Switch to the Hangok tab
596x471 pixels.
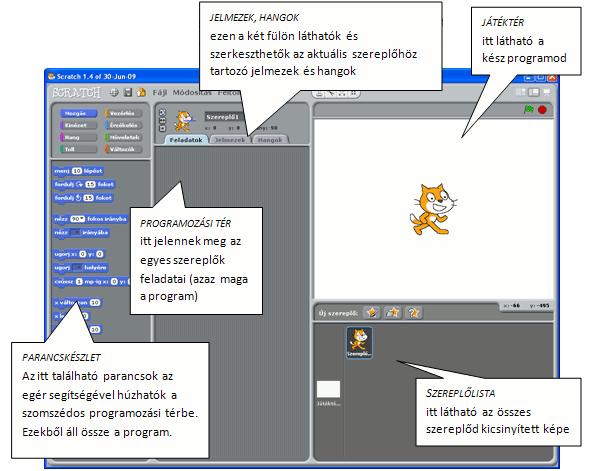(x=270, y=140)
